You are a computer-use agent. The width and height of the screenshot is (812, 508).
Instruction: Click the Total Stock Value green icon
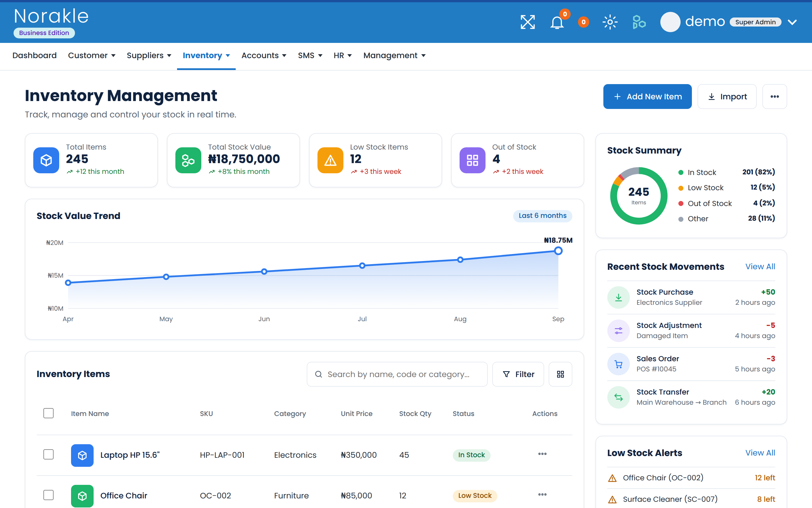tap(188, 160)
